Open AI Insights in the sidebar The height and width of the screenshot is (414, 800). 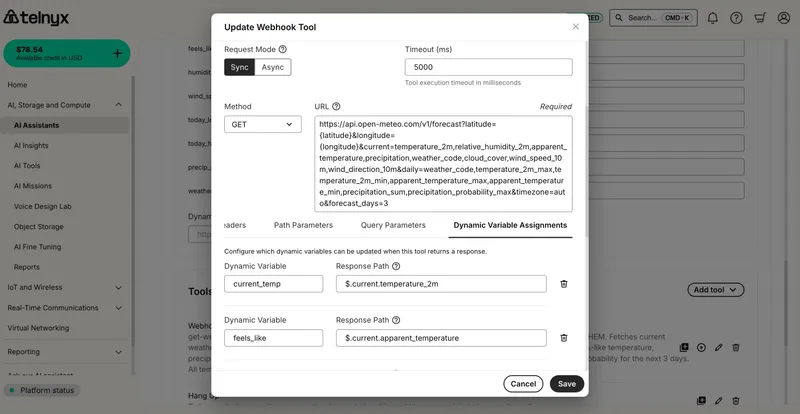click(x=31, y=145)
